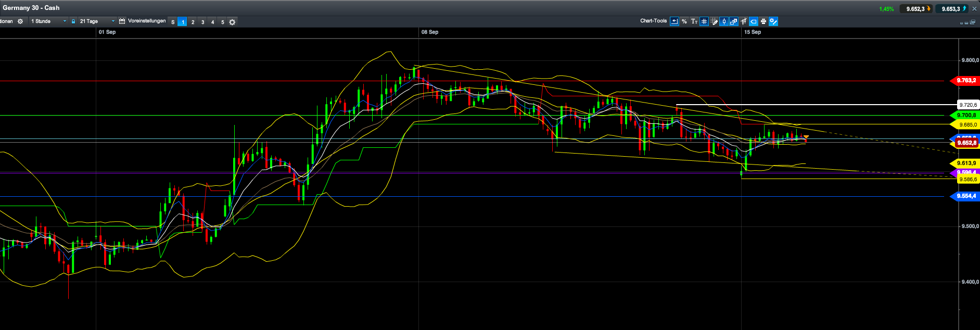
Task: Click the 1,45% change value
Action: point(886,9)
